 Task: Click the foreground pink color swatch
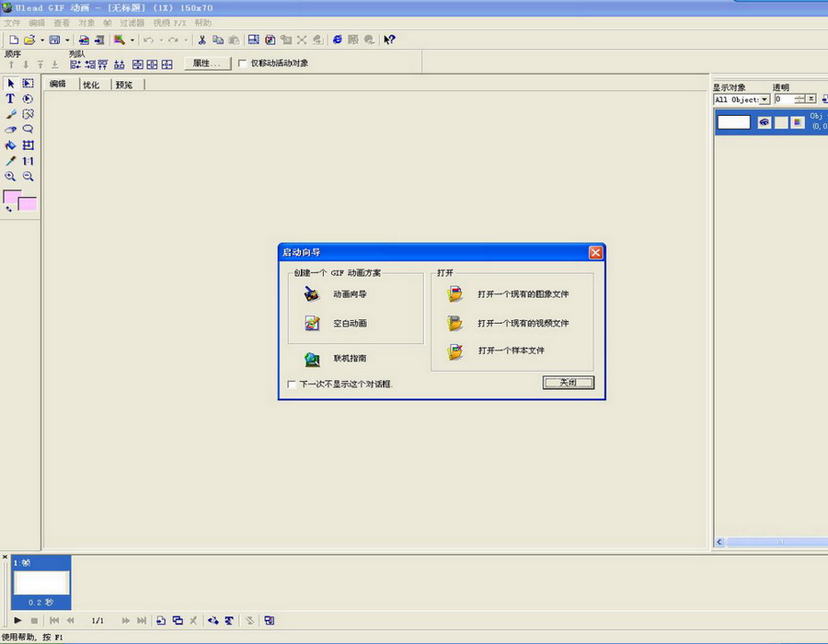12,197
